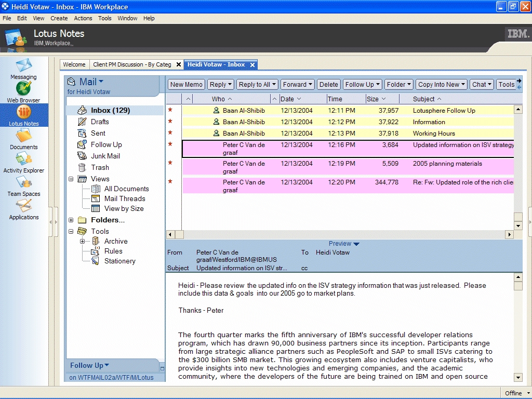
Task: Open the Follow Up panel dropdown at bottom-left
Action: [107, 365]
